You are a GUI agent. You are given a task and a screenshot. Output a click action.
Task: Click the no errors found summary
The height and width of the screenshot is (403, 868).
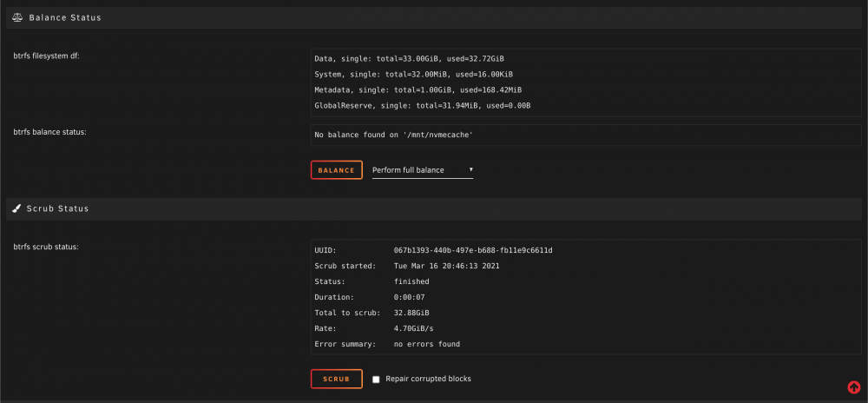point(427,344)
